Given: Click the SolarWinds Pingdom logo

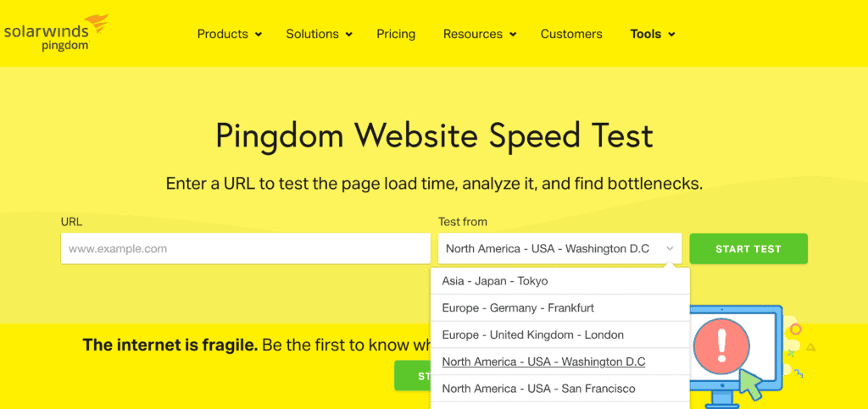Looking at the screenshot, I should (55, 33).
